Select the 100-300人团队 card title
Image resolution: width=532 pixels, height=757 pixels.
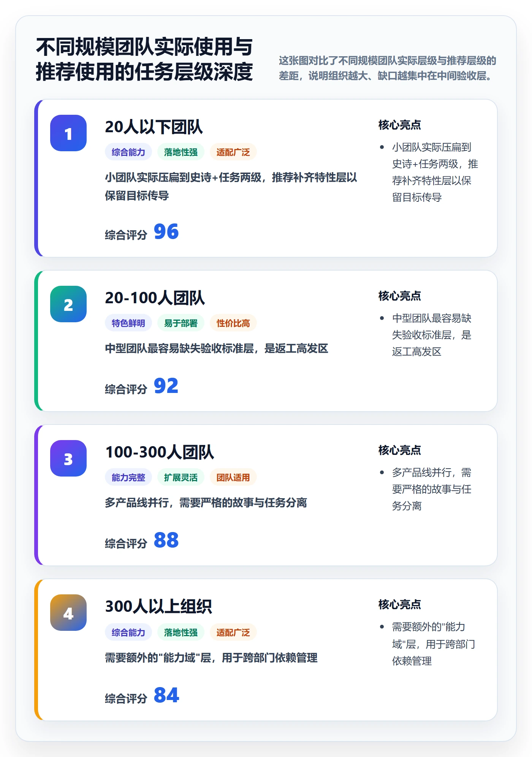click(160, 452)
